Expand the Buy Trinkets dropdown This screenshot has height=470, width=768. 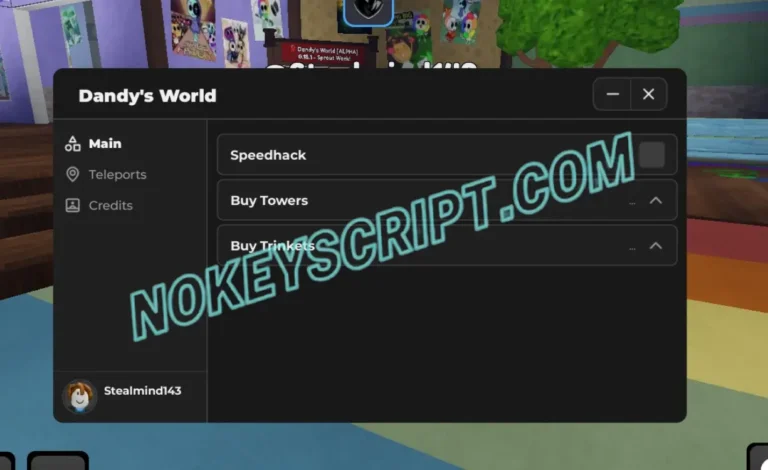[x=447, y=245]
